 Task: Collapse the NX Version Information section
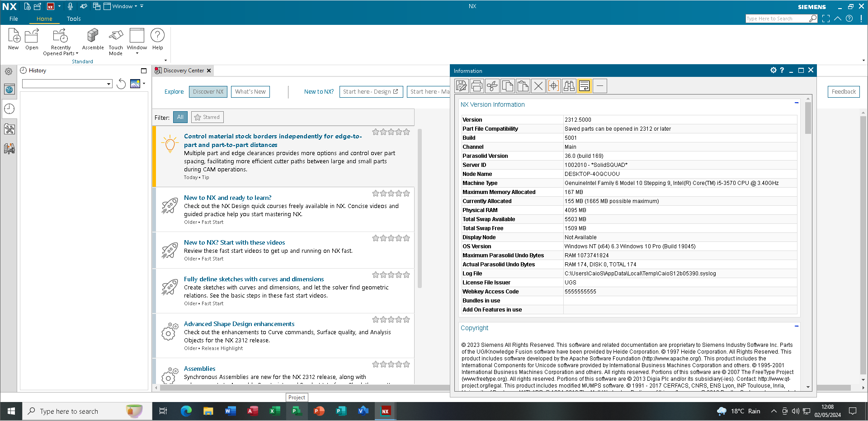point(797,103)
